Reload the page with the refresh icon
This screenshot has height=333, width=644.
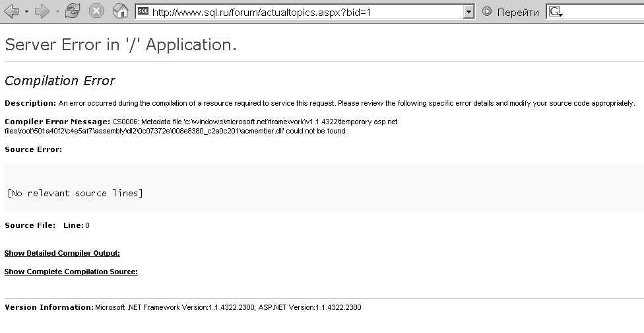click(73, 12)
